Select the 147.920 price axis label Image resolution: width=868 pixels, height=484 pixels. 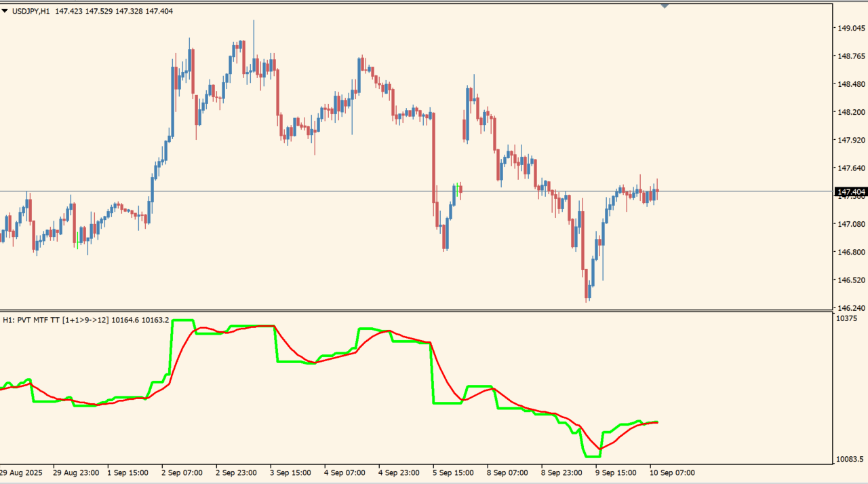851,141
